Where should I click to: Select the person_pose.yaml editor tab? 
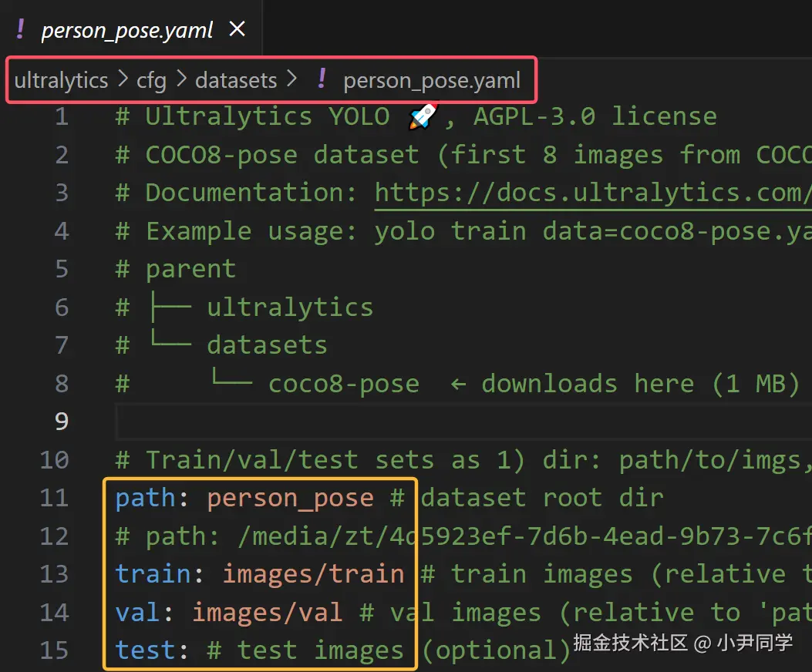[130, 29]
